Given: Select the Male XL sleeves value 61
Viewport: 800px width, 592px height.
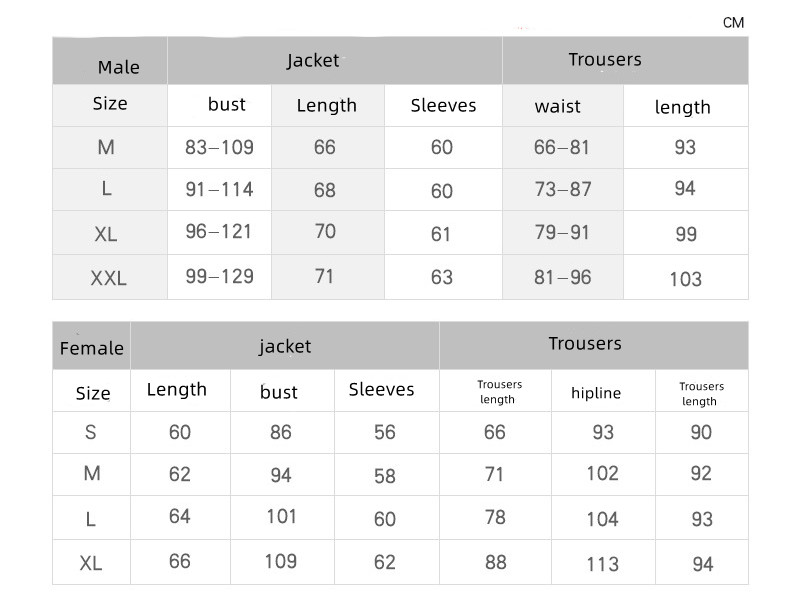Looking at the screenshot, I should pos(442,234).
